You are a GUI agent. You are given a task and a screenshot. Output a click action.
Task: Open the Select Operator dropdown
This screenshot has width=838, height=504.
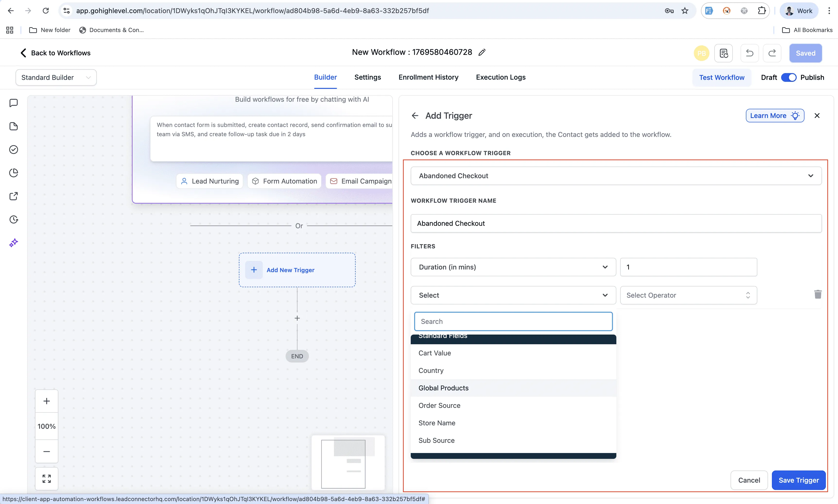click(689, 295)
